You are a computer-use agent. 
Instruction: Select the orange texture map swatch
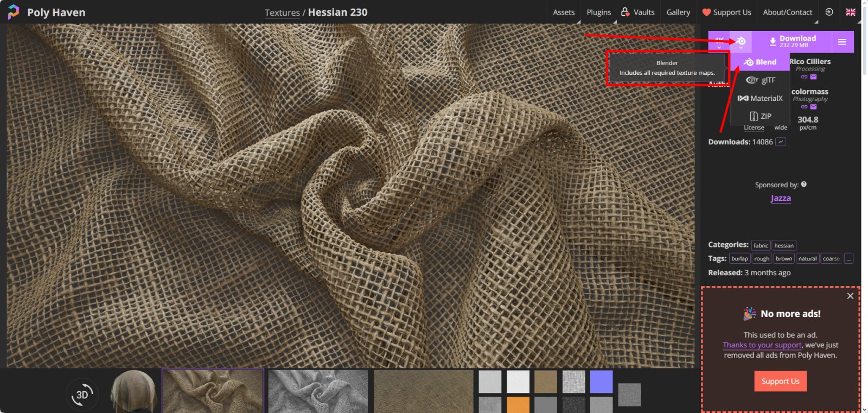pos(518,405)
